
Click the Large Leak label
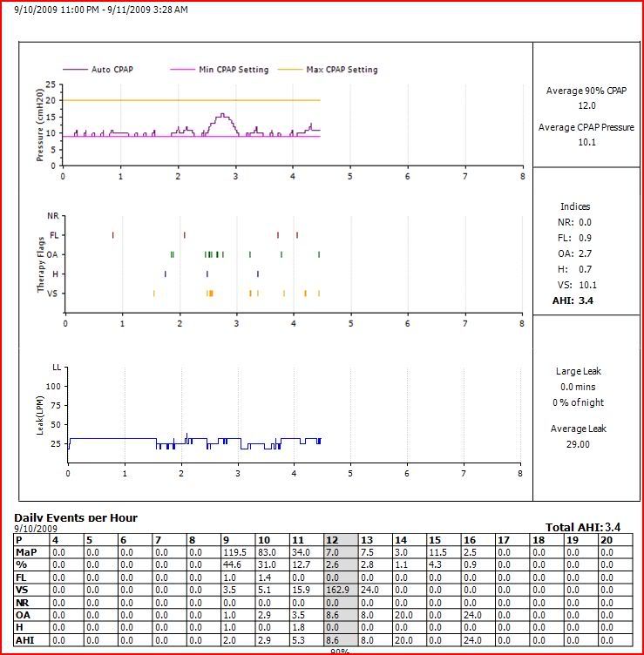tap(579, 371)
